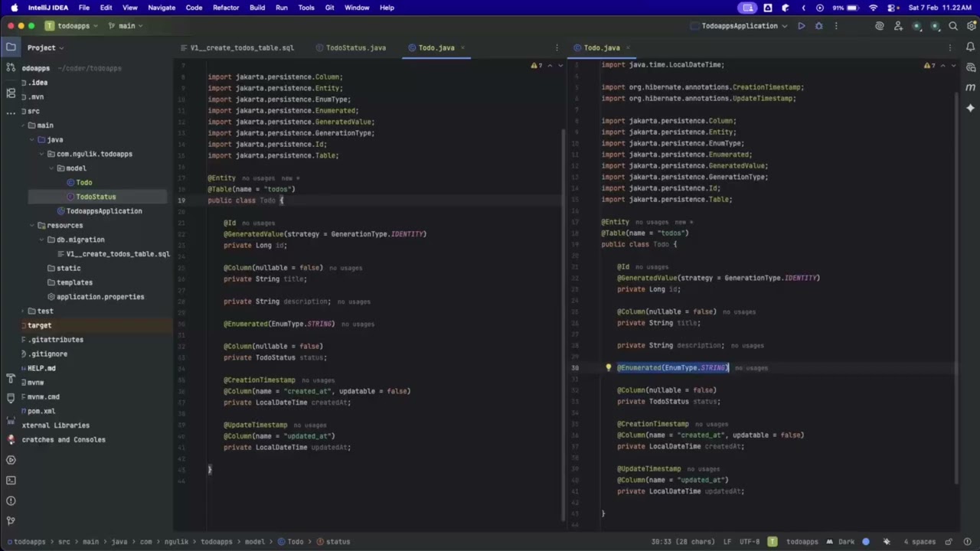Switch to V1__create_todos_table.sql tab

point(237,47)
